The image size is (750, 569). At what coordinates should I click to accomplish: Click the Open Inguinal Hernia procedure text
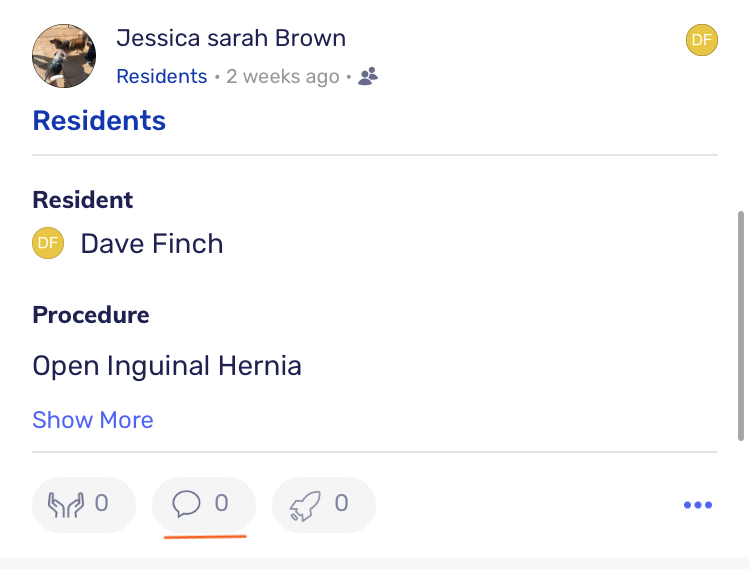click(167, 366)
